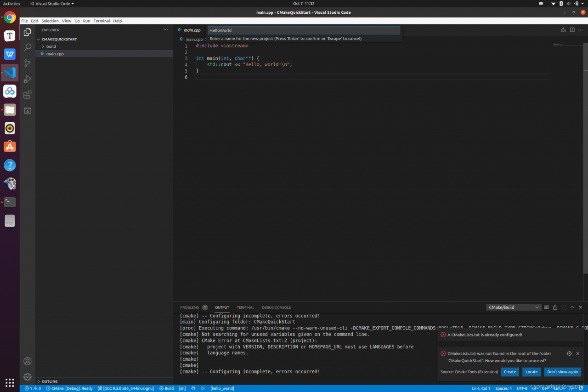Viewport: 588px width, 392px height.
Task: Split the editor to the right
Action: click(x=572, y=30)
